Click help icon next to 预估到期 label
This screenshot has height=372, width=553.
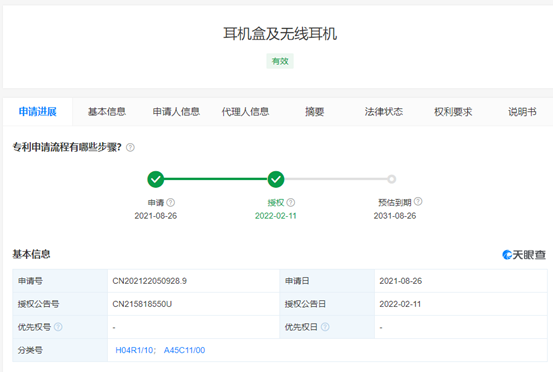[x=418, y=201]
